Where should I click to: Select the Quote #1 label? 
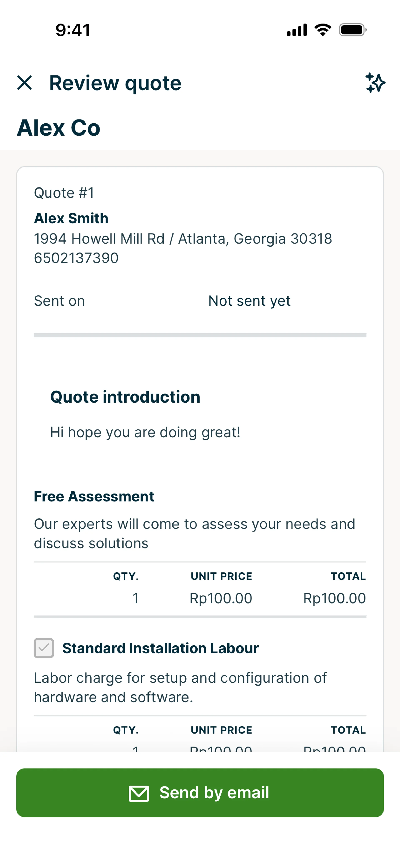click(64, 193)
